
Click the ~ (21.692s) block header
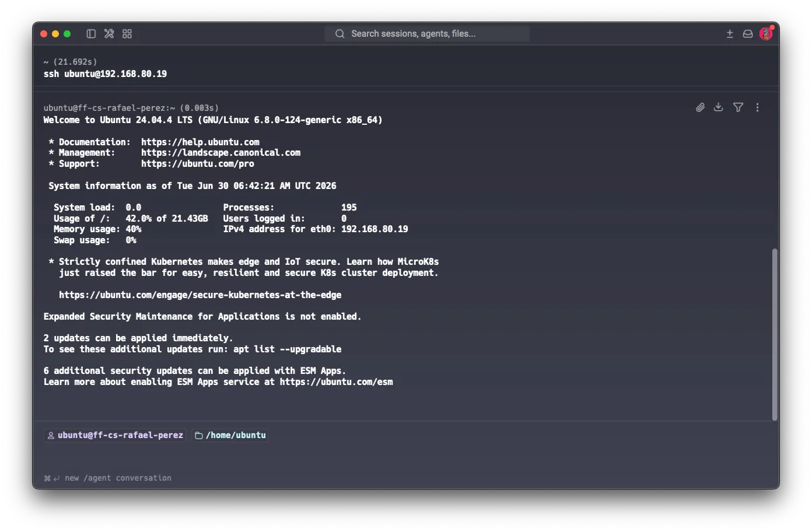71,62
